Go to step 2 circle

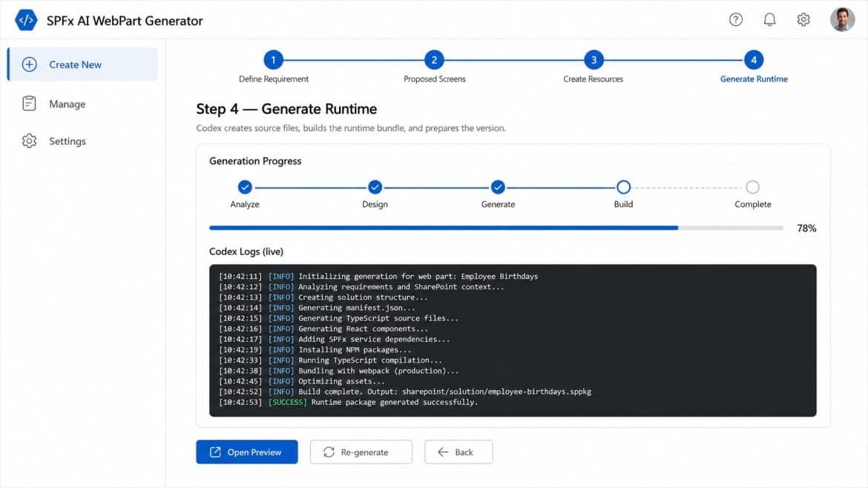[x=434, y=60]
